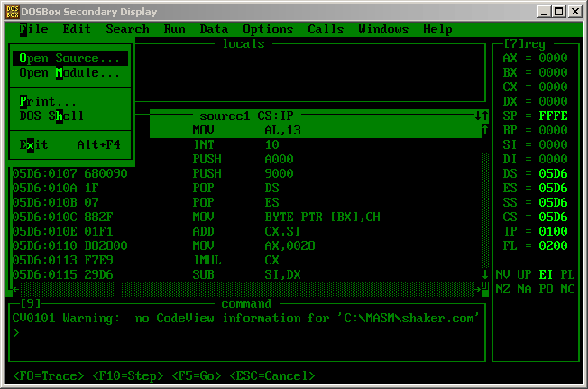Screen dimensions: 588x389
Task: Click the F5=Go button
Action: point(196,375)
